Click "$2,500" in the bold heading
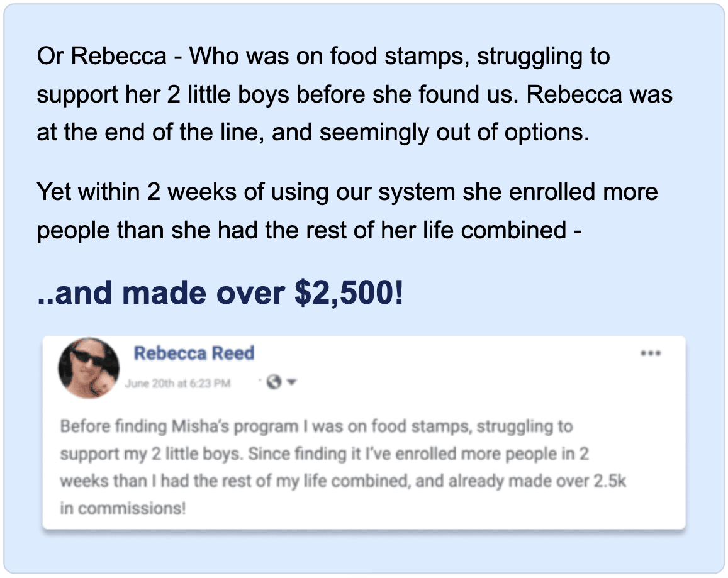 (x=345, y=294)
